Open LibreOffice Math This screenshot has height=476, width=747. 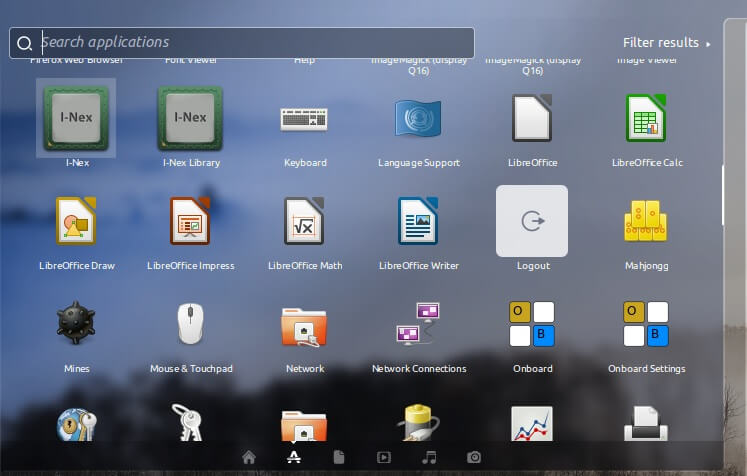pyautogui.click(x=304, y=221)
